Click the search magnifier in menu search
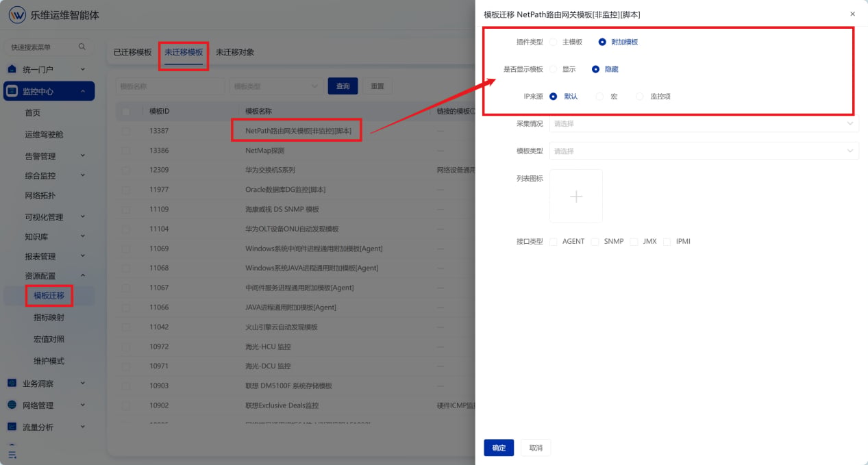This screenshot has height=465, width=868. 82,47
